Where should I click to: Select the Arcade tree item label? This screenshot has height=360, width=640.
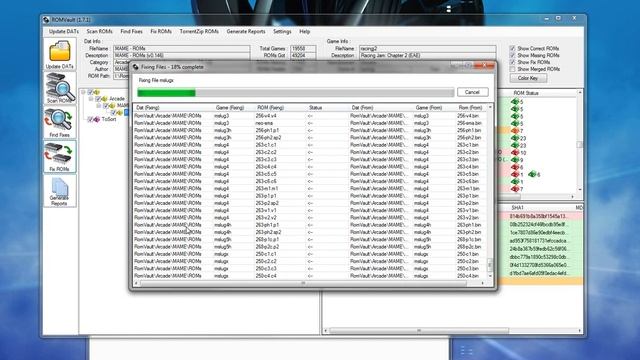(x=117, y=99)
